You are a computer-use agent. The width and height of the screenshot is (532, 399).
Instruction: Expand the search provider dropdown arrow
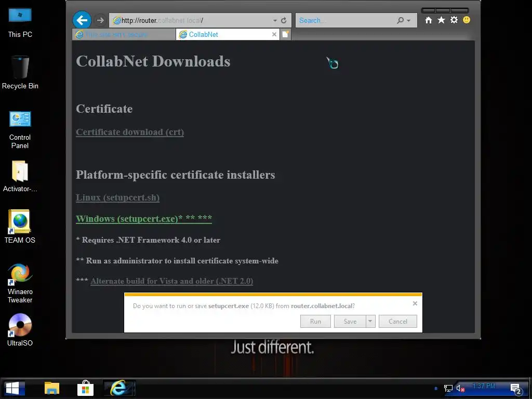pos(409,21)
